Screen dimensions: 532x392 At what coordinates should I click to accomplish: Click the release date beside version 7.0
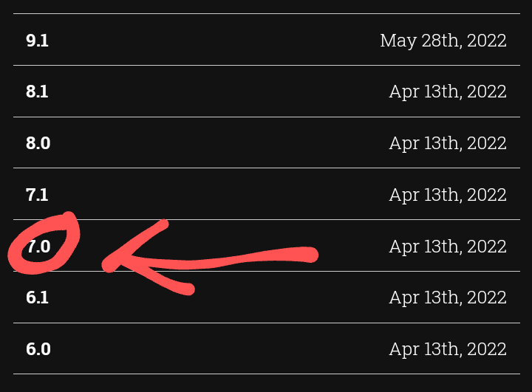(x=448, y=247)
